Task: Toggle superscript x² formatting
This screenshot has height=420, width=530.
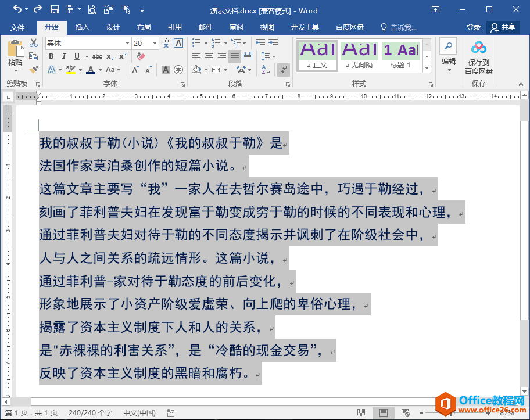Action: (x=123, y=56)
